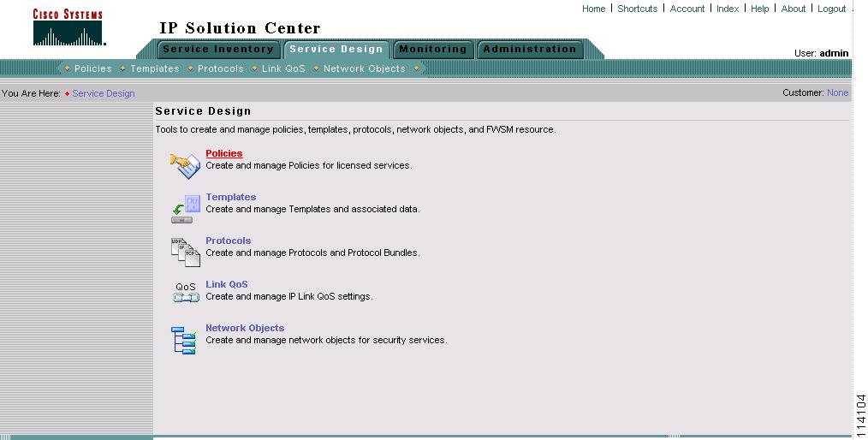Click the Network Objects tree icon

pos(184,340)
